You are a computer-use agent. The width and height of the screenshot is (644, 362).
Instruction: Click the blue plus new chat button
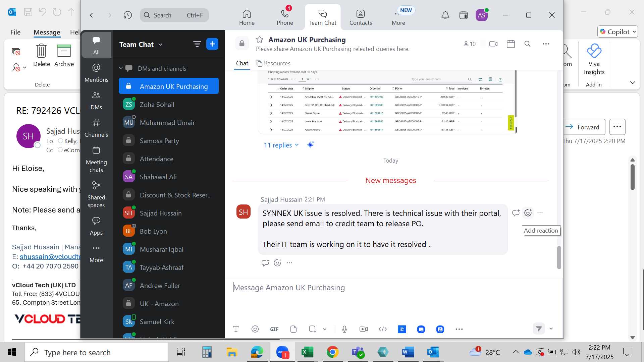[x=212, y=44]
